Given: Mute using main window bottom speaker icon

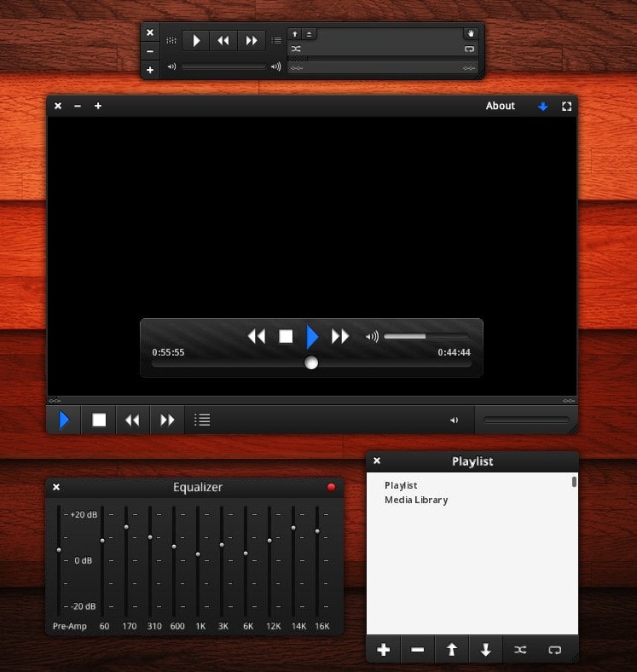Looking at the screenshot, I should click(454, 420).
